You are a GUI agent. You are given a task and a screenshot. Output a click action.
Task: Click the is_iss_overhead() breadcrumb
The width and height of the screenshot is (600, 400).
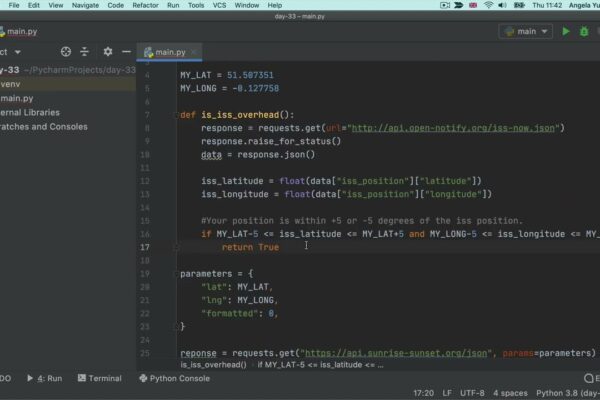click(x=214, y=365)
